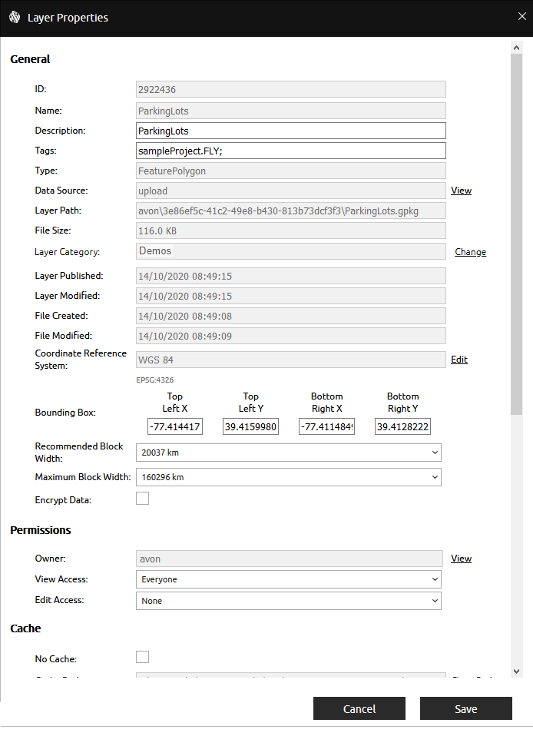Click the Edit link for Coordinate Reference System
The image size is (533, 756).
tap(459, 360)
